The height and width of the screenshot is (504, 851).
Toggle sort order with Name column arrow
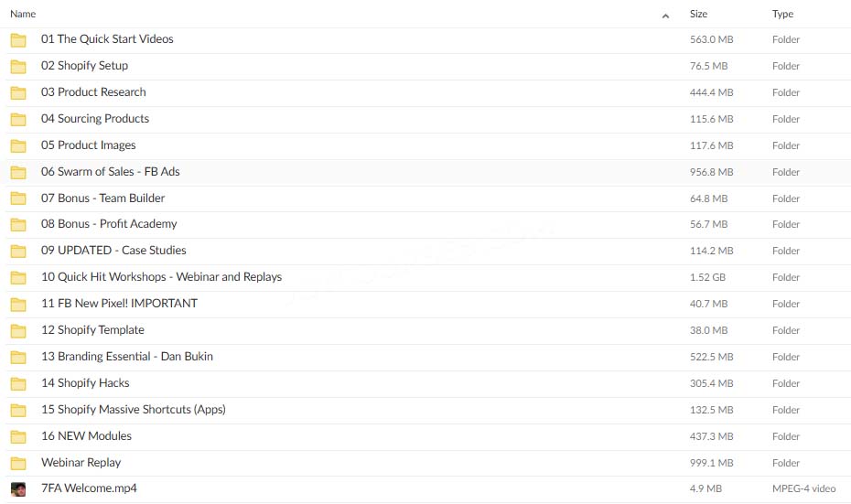click(x=665, y=16)
